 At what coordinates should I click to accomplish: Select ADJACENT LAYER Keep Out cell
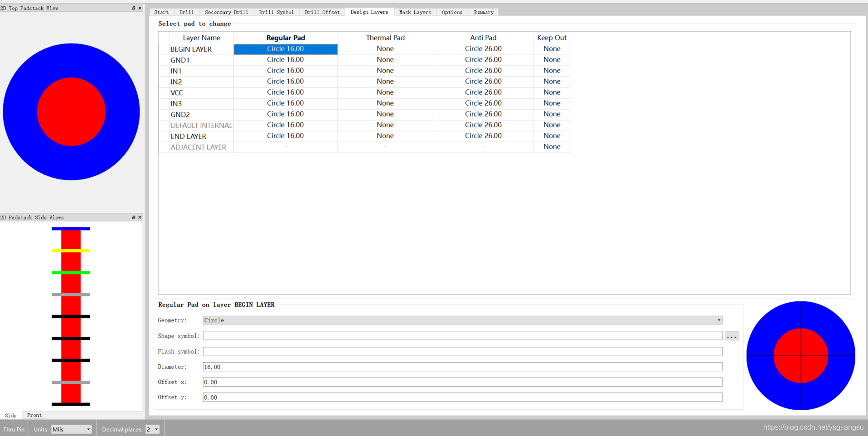(552, 147)
